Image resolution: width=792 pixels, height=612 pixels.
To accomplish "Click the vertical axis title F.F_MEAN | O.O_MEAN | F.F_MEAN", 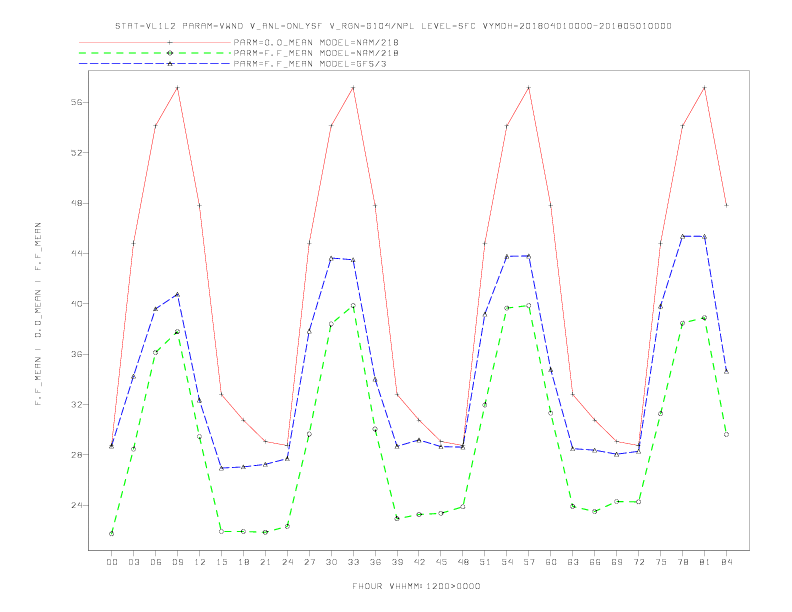I will point(38,314).
